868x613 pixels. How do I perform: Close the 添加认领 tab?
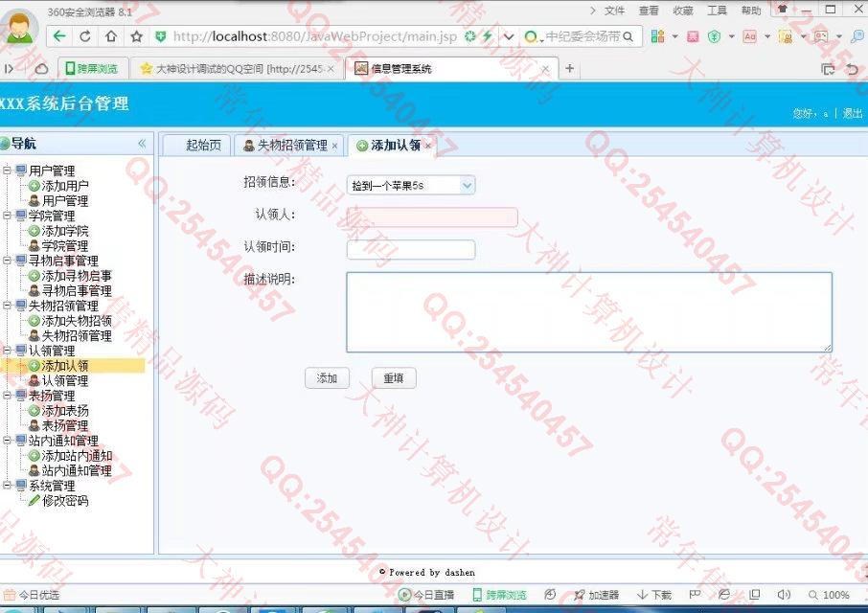[428, 147]
